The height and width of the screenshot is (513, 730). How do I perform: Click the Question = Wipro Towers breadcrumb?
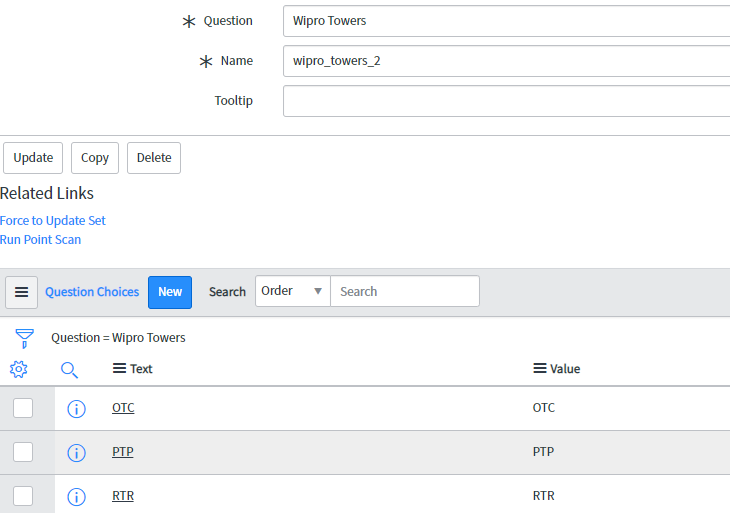click(x=118, y=338)
